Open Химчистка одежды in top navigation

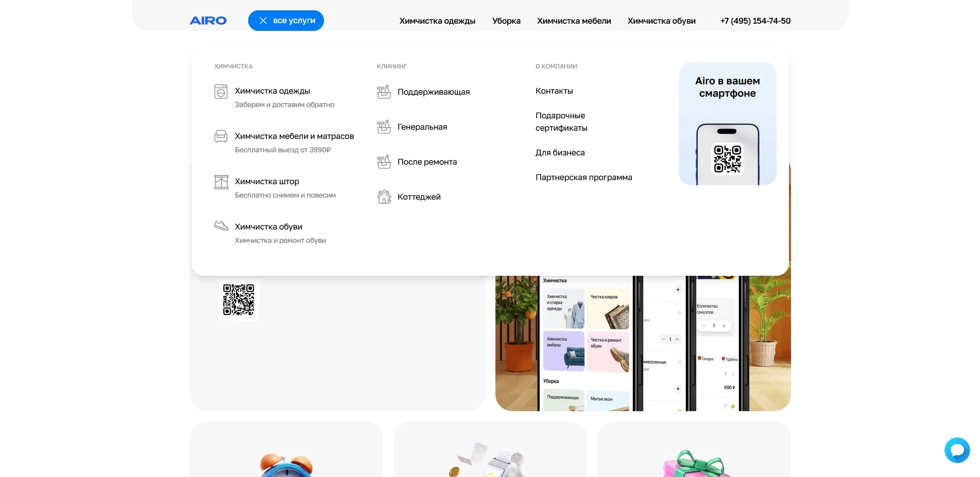437,21
